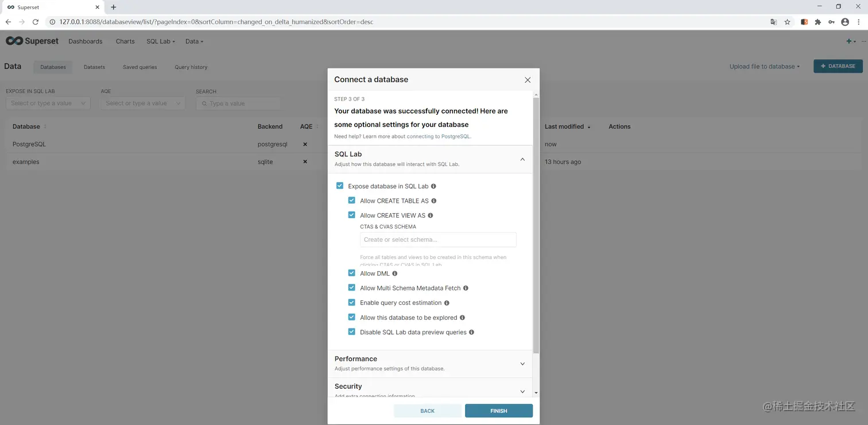Image resolution: width=868 pixels, height=425 pixels.
Task: Open a new browser tab
Action: (x=113, y=7)
